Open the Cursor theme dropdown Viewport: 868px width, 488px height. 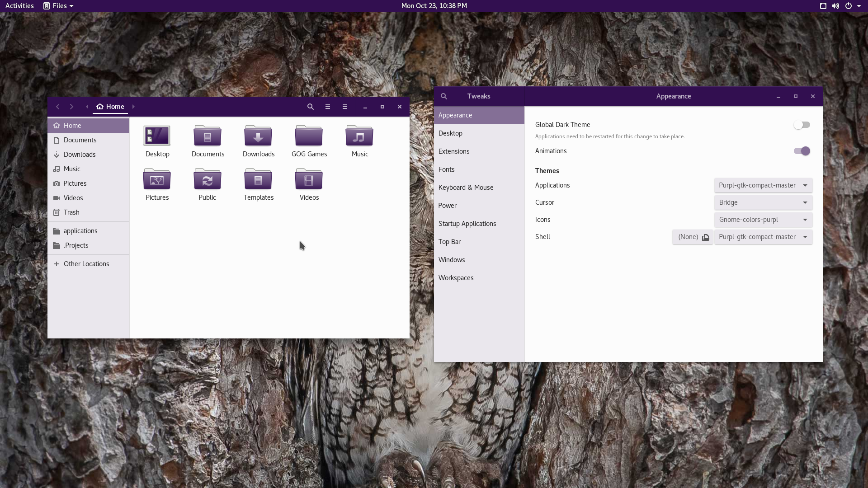pos(764,202)
